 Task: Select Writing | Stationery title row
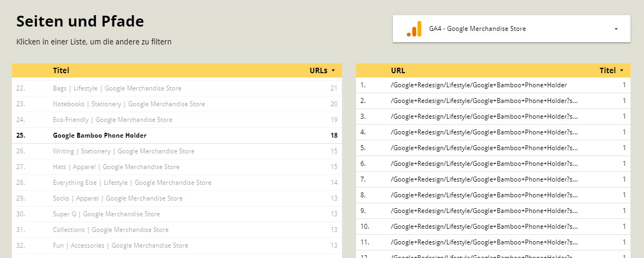123,151
